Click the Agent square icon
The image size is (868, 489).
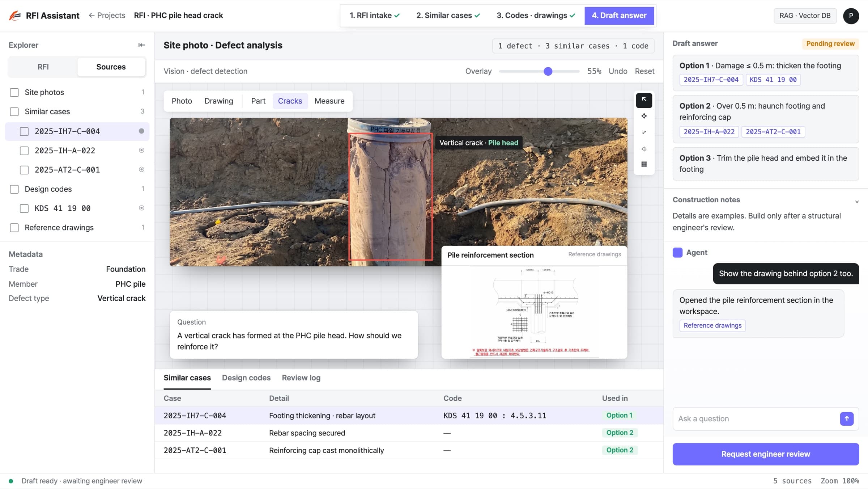(x=677, y=252)
